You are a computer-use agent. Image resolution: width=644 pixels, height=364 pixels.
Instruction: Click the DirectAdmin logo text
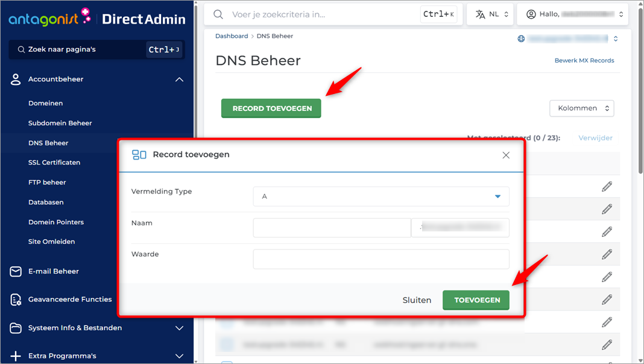(x=144, y=19)
